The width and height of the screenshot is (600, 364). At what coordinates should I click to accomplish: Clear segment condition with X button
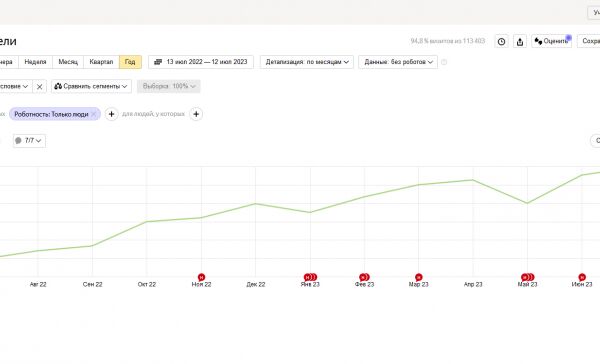tap(39, 87)
